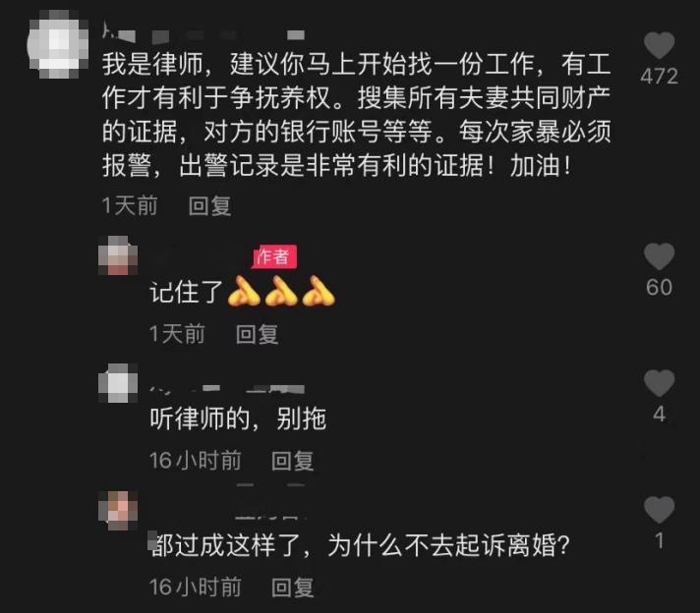Open the username above '听律师的，别拖'

point(228,389)
